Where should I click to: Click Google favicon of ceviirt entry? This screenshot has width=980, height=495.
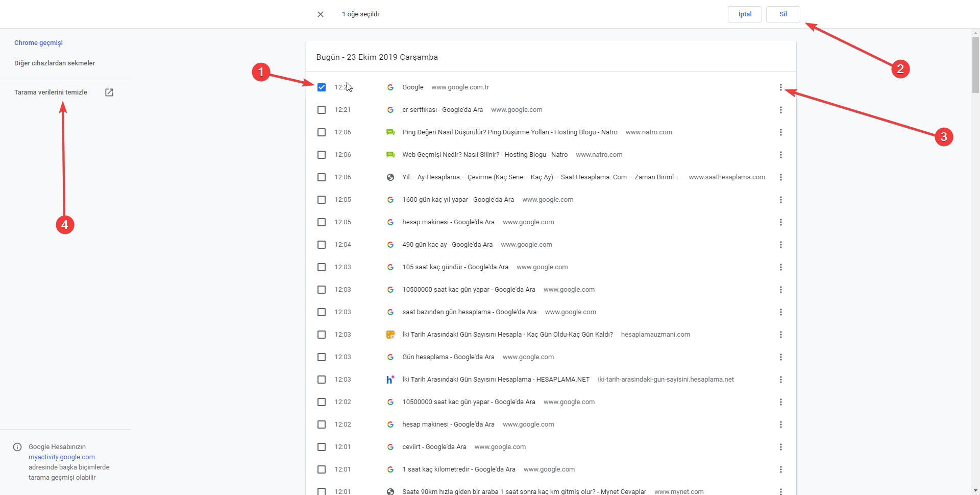[x=390, y=447]
